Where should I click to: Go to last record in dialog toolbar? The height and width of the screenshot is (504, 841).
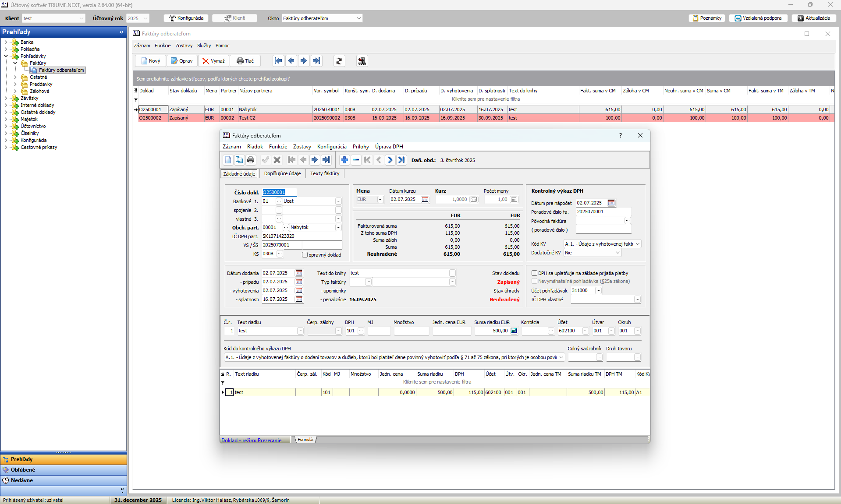coord(326,160)
